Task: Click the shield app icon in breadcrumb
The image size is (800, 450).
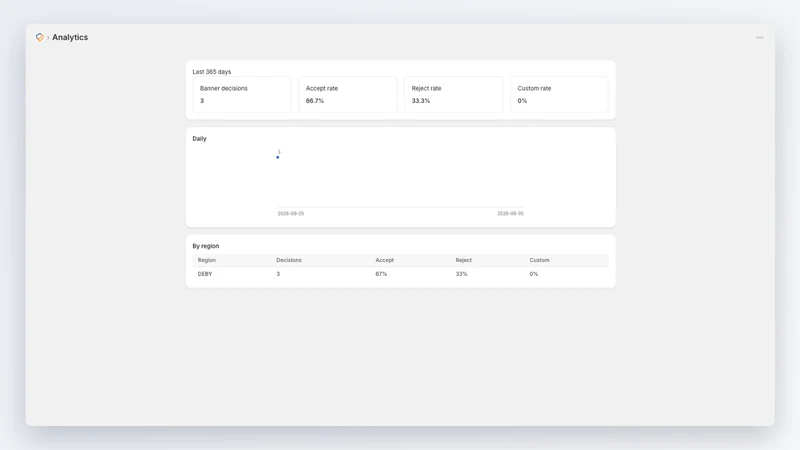Action: [x=40, y=37]
